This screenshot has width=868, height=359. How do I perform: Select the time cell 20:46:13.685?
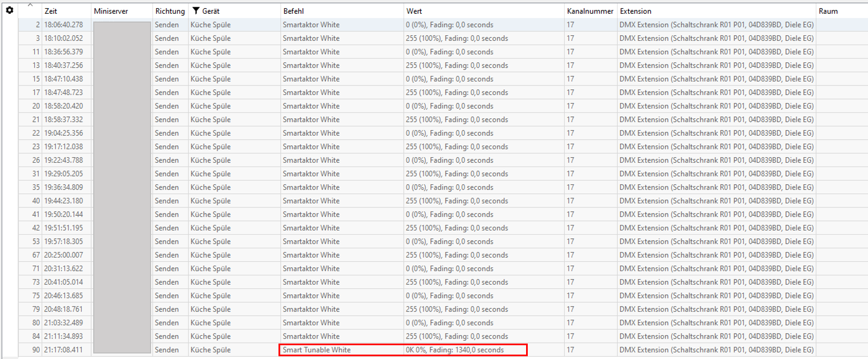click(63, 296)
